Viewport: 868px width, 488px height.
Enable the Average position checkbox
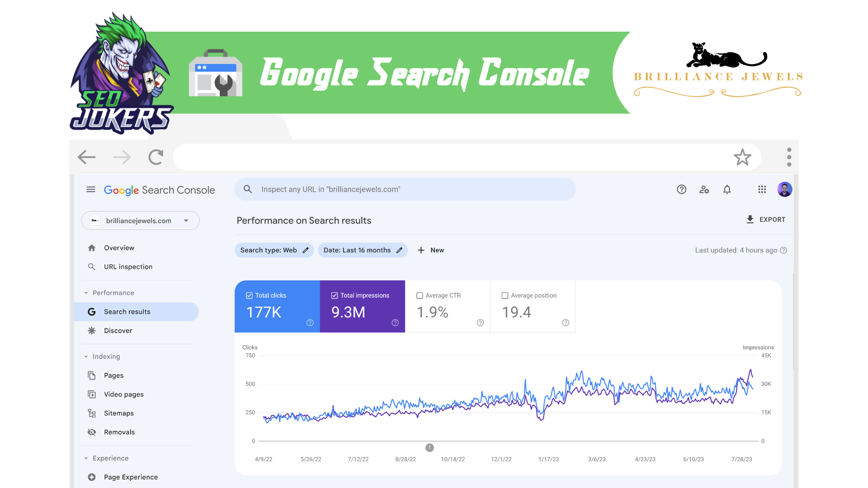click(505, 296)
